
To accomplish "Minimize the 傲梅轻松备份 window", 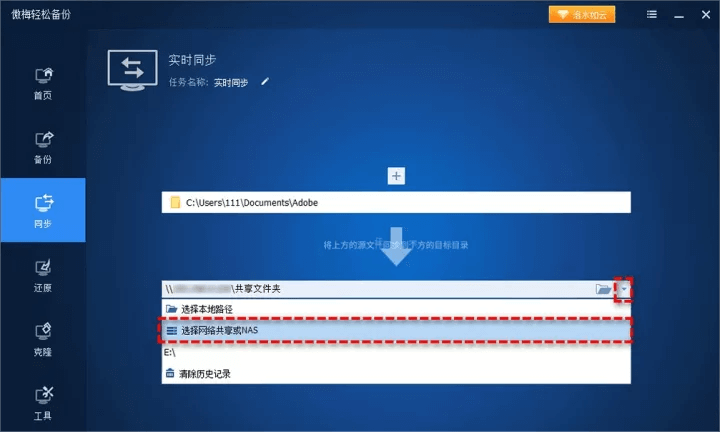I will click(x=679, y=15).
